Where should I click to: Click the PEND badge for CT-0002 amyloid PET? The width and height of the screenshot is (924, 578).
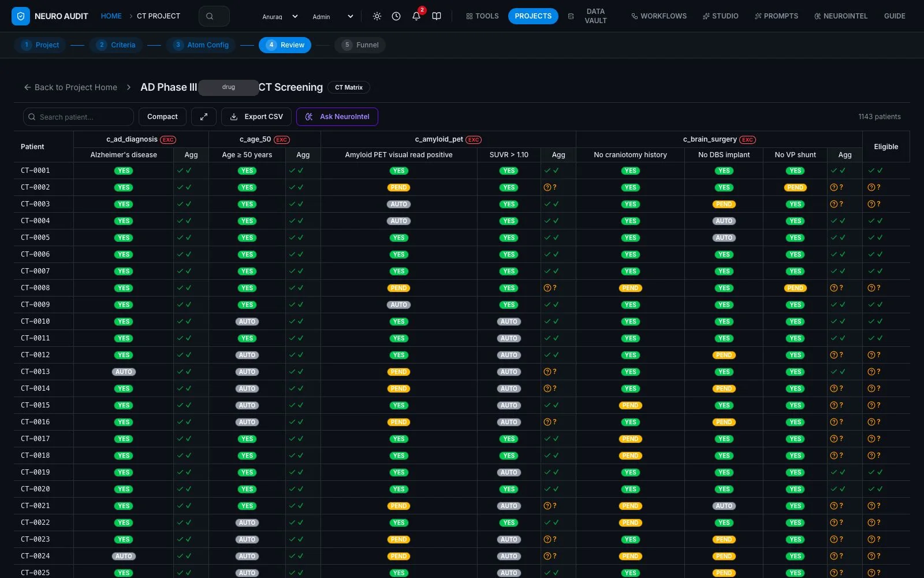click(398, 187)
